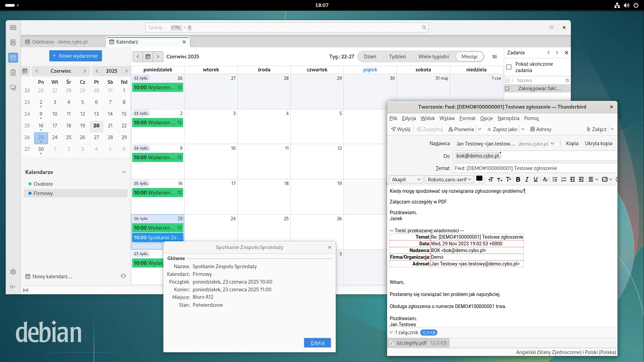This screenshot has height=362, width=644.
Task: Open settings gear in the sidebar
Action: 13,272
